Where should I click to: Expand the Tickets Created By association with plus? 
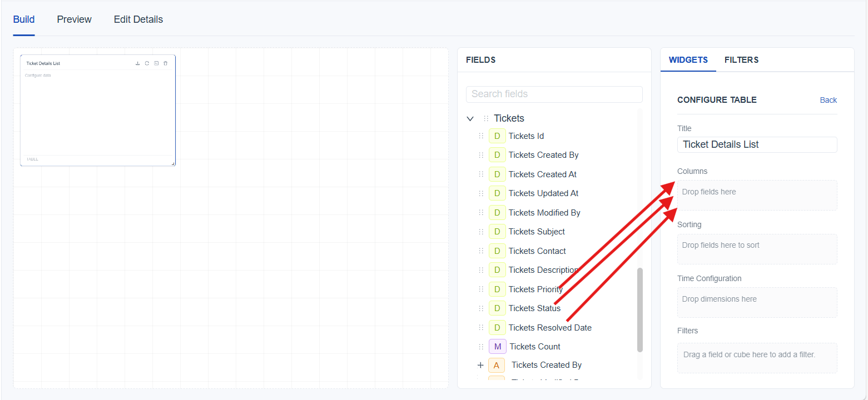pyautogui.click(x=480, y=365)
